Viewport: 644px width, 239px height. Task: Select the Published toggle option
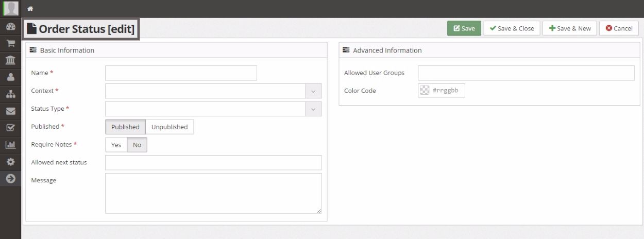[x=125, y=127]
